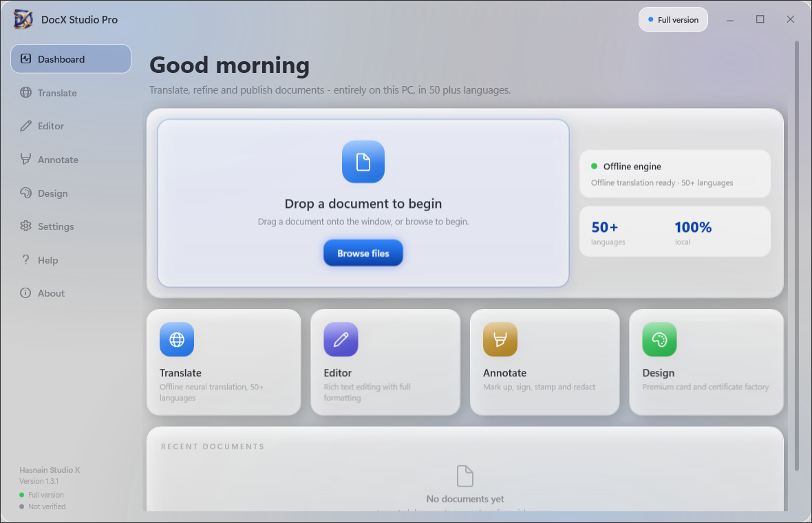Image resolution: width=812 pixels, height=523 pixels.
Task: Click the vertical scrollbar on right edge
Action: (797, 256)
